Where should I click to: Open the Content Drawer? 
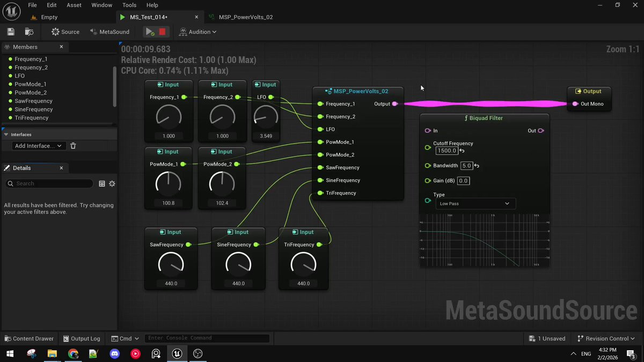pyautogui.click(x=30, y=338)
